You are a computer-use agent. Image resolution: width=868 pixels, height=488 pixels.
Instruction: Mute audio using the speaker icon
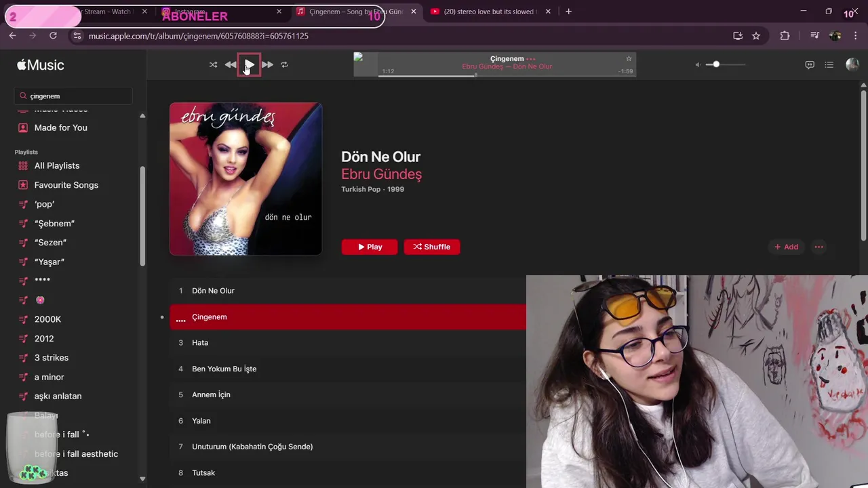(x=697, y=65)
